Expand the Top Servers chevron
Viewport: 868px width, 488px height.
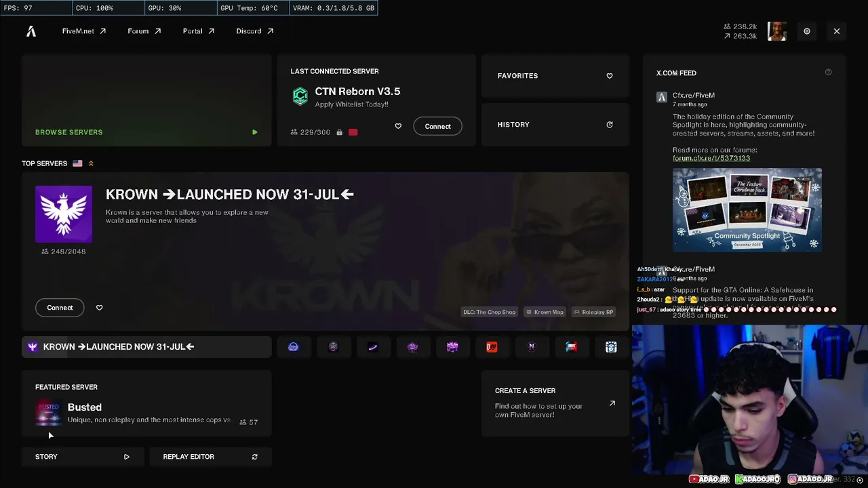point(91,163)
